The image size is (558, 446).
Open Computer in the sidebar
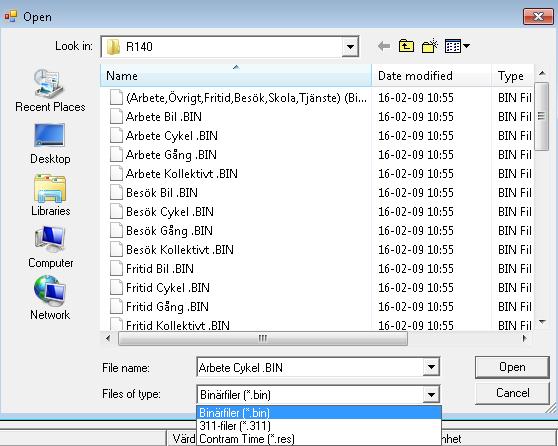[50, 247]
